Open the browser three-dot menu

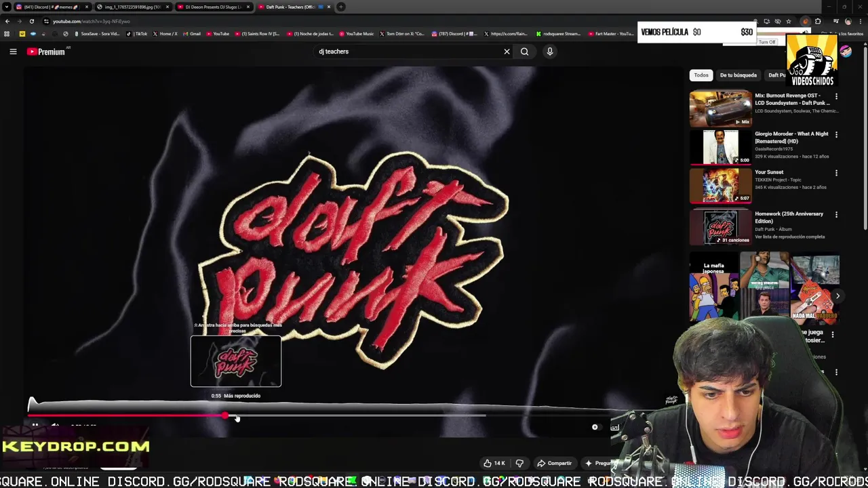(860, 21)
